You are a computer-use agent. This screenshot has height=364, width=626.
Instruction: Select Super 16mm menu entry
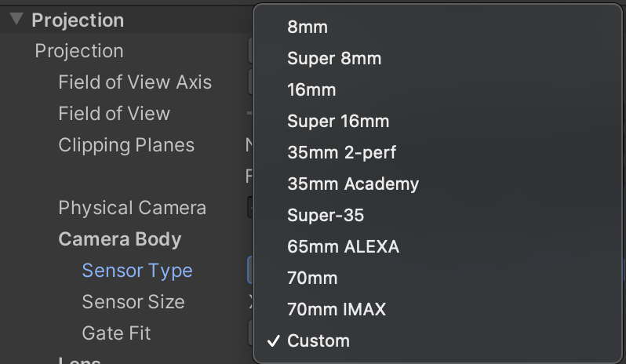(338, 122)
